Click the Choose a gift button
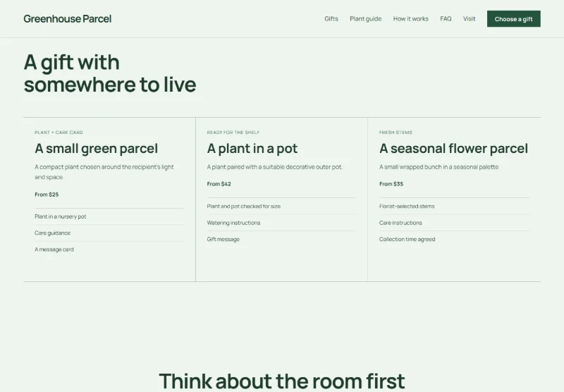 [x=514, y=19]
